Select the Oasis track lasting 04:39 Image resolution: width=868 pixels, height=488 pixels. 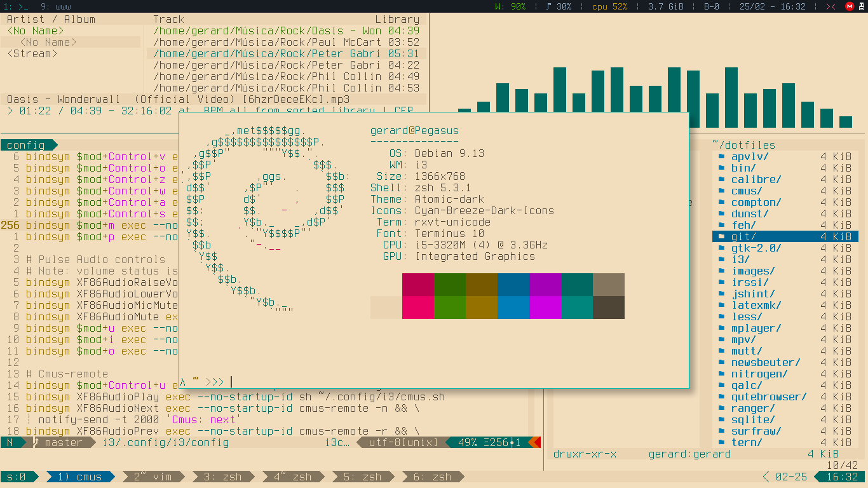click(x=287, y=30)
